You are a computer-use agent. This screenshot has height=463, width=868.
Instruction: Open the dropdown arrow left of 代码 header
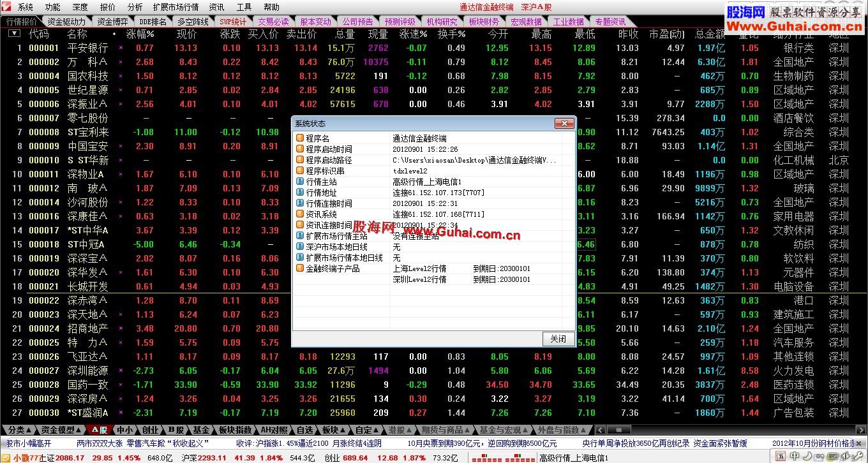(14, 33)
